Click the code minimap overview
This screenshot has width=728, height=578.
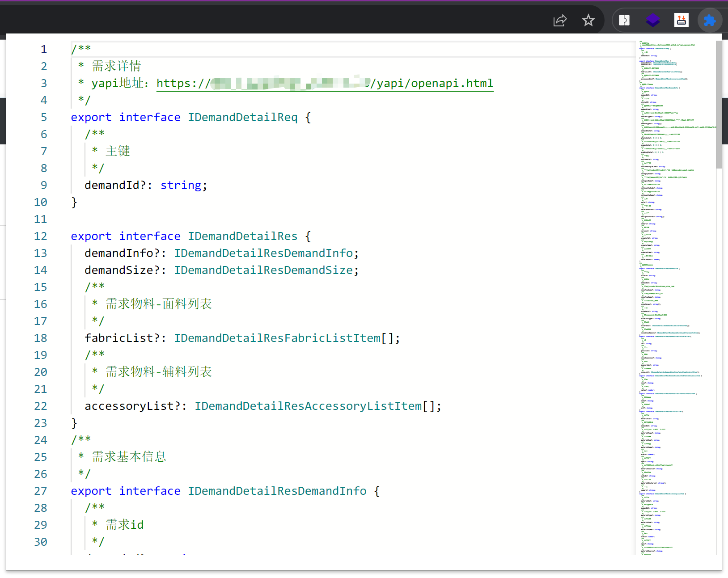675,297
